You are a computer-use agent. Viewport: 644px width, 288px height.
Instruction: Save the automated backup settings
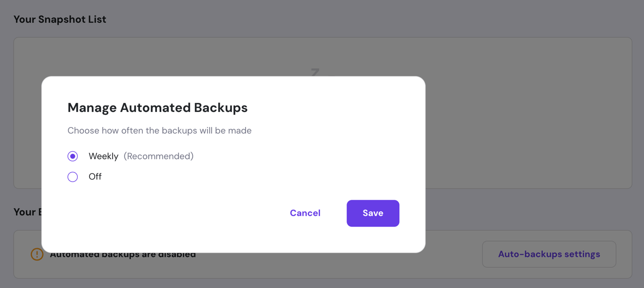click(x=372, y=213)
